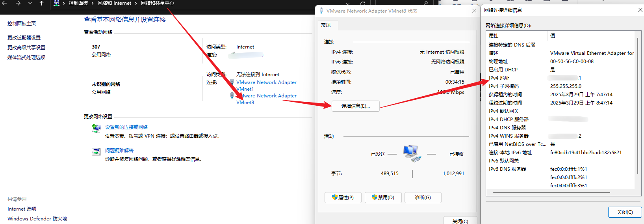
Task: Click the 问题疑难解答 icon
Action: pos(96,152)
